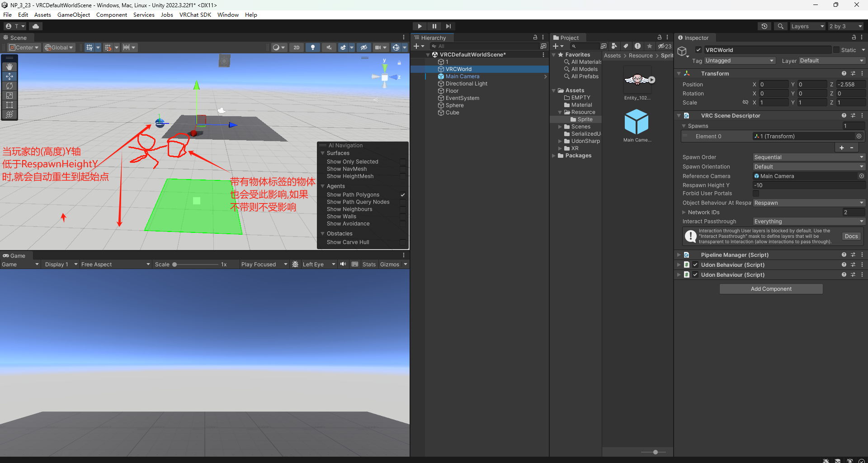Click the Main Camera prefab thumbnail

coord(637,122)
